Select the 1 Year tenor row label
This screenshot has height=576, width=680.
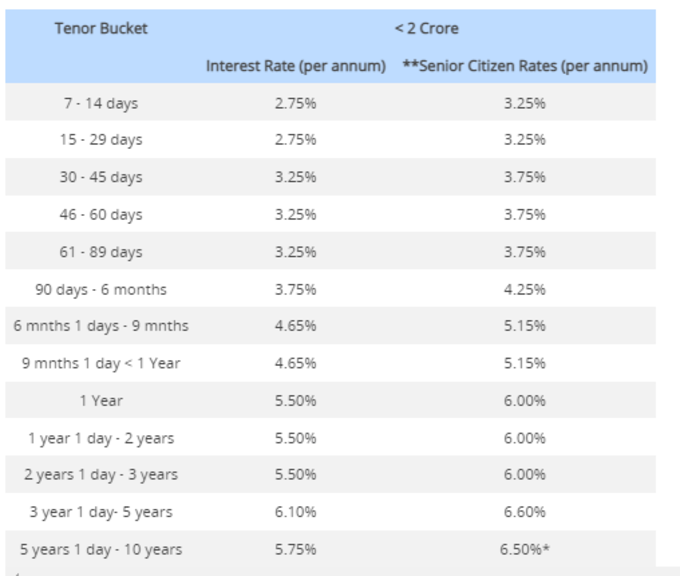coord(101,400)
